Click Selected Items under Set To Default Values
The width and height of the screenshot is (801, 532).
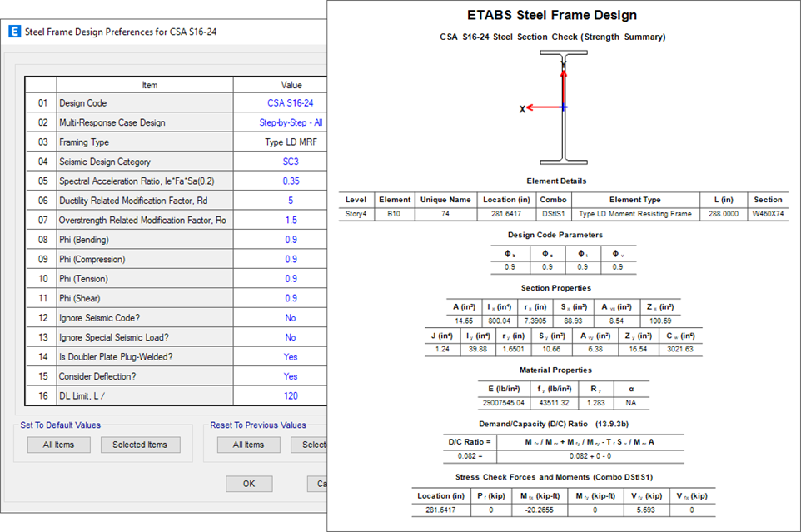point(140,445)
